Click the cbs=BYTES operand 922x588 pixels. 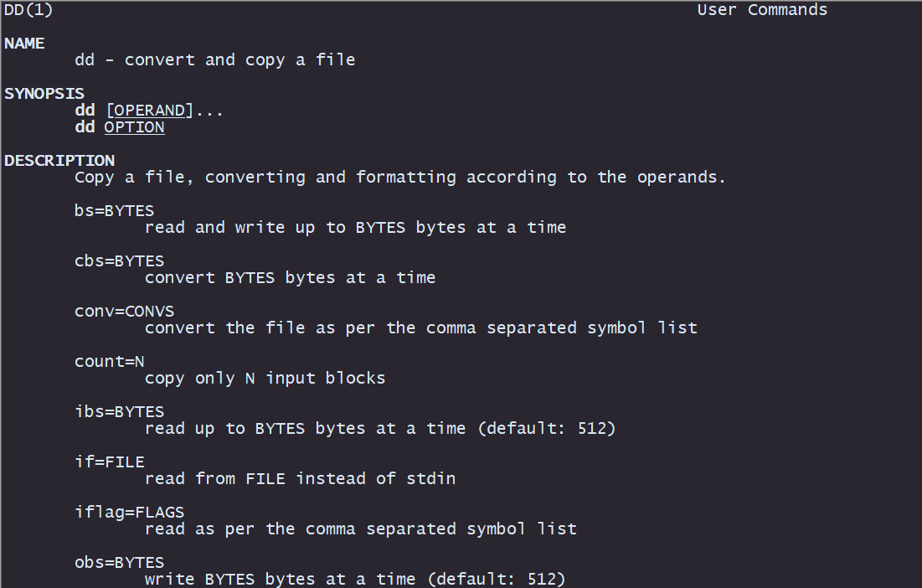[x=119, y=261]
